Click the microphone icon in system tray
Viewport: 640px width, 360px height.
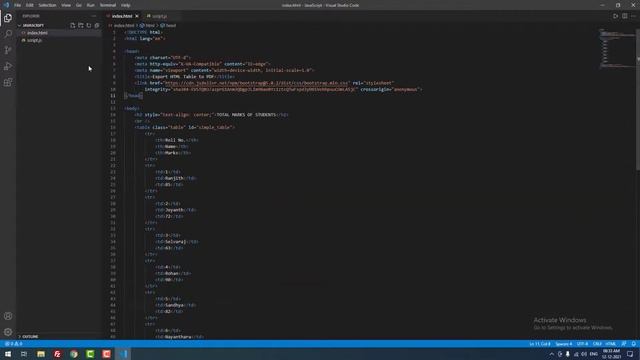568,354
